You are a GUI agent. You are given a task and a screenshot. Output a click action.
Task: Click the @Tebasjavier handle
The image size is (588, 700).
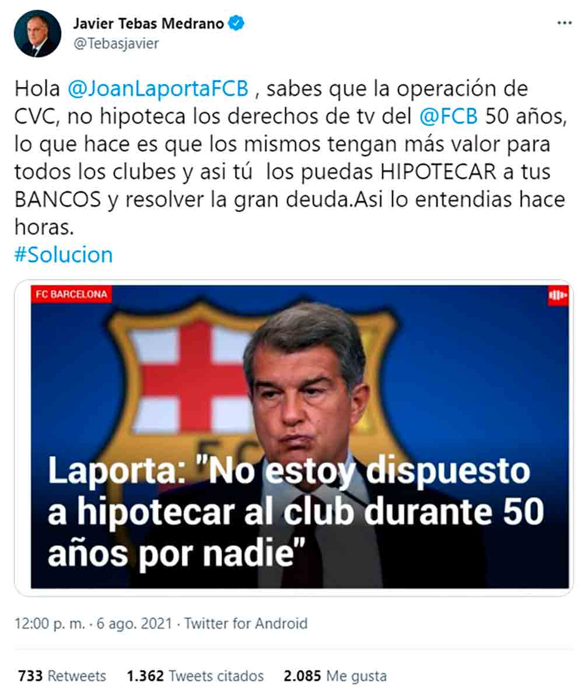pos(116,44)
